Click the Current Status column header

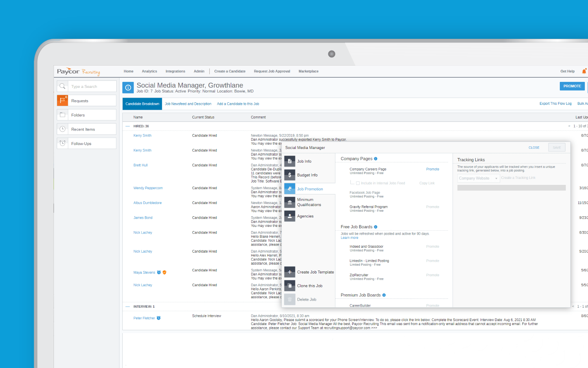tap(203, 117)
